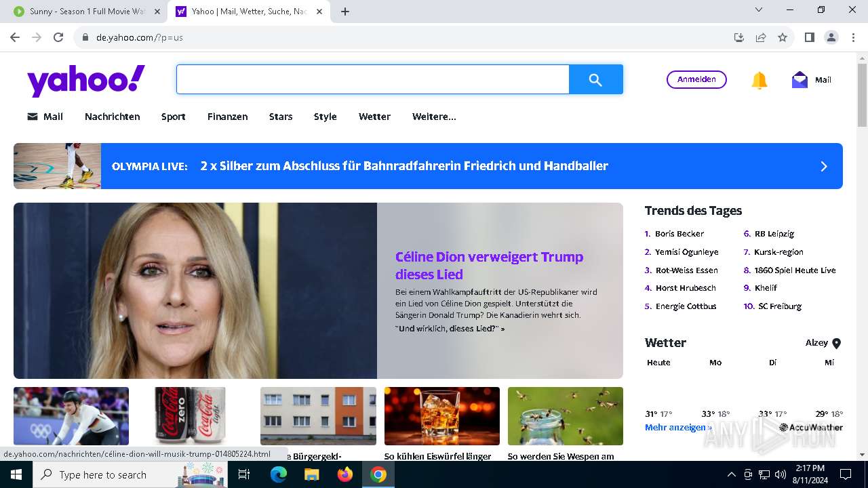Image resolution: width=868 pixels, height=488 pixels.
Task: Launch Microsoft Edge from taskbar
Action: 279,474
